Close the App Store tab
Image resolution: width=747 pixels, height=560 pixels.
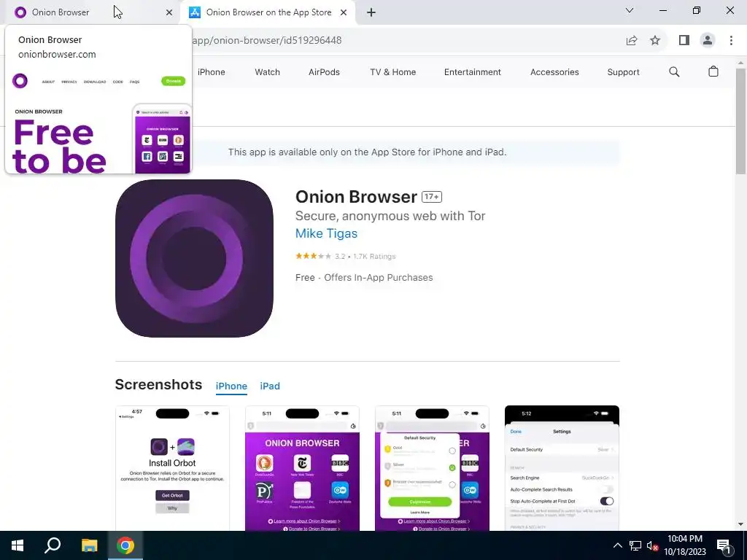click(x=344, y=13)
